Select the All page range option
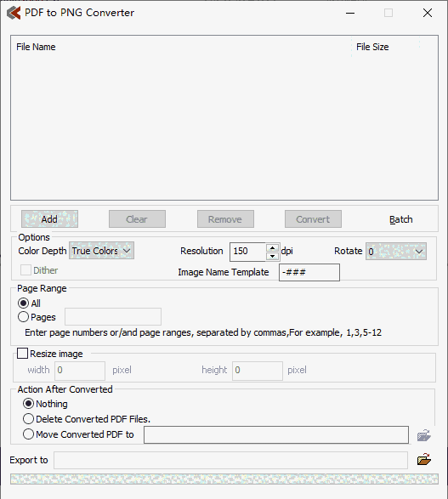The image size is (448, 499). (x=23, y=303)
